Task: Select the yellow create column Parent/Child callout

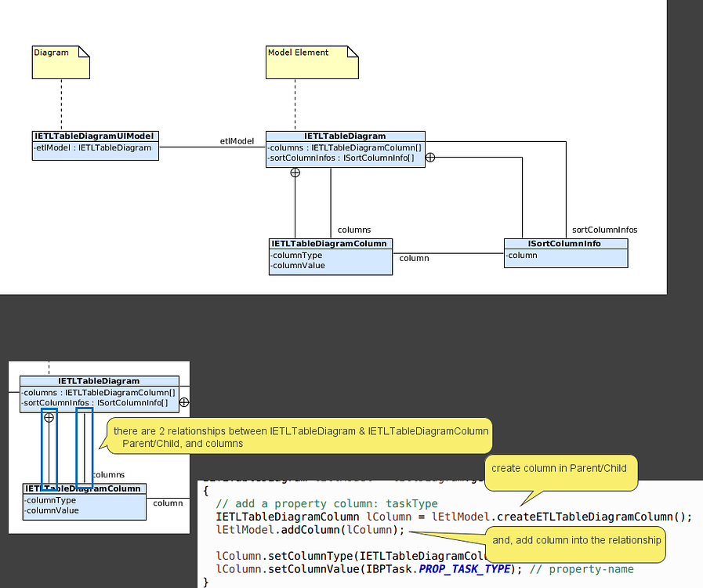Action: pos(560,468)
